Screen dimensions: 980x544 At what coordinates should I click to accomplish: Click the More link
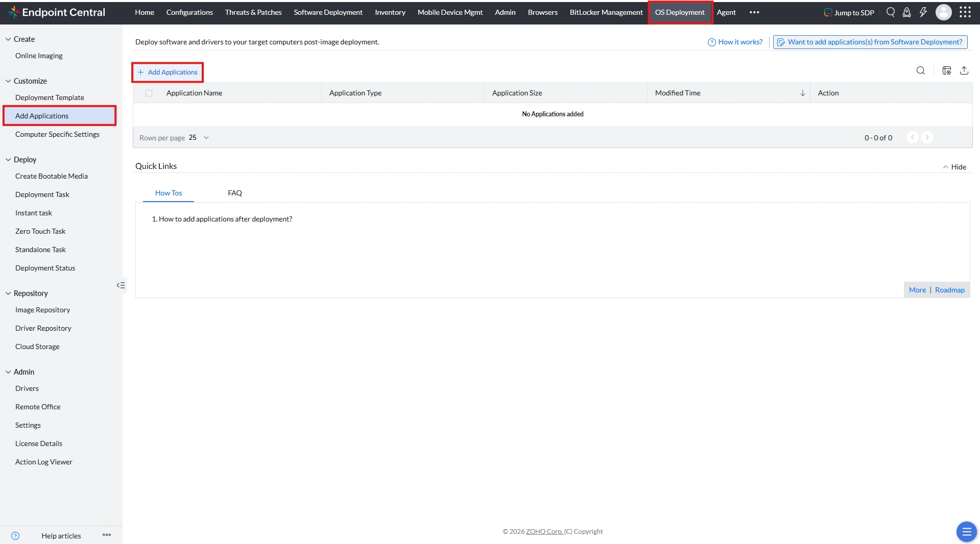coord(917,290)
